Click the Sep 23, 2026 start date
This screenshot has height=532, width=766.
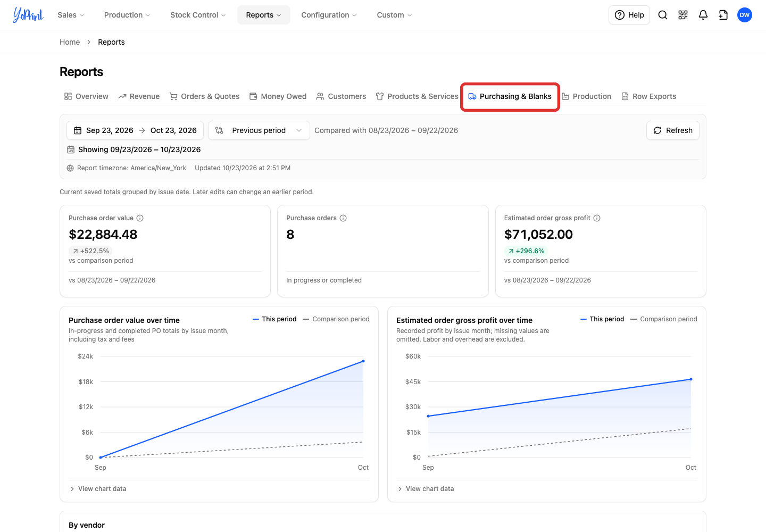click(110, 130)
